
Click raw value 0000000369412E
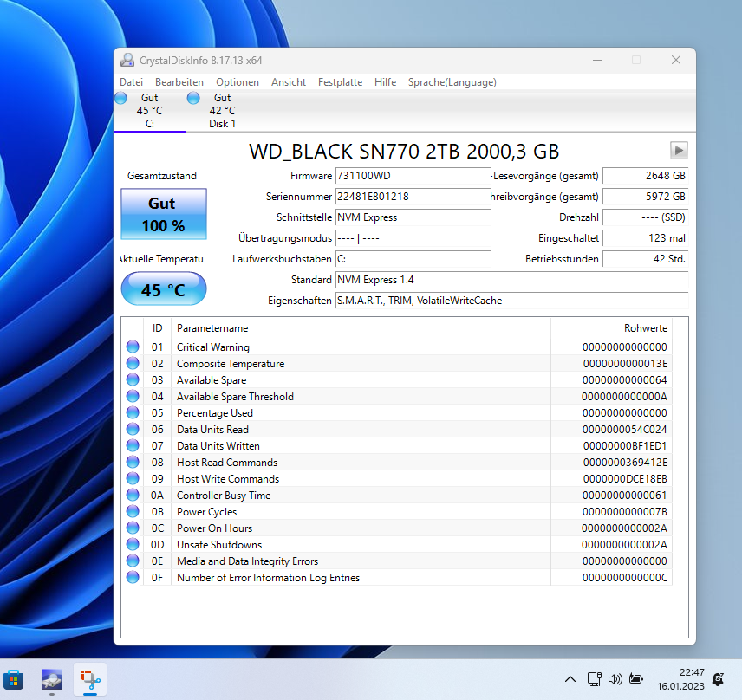click(625, 463)
